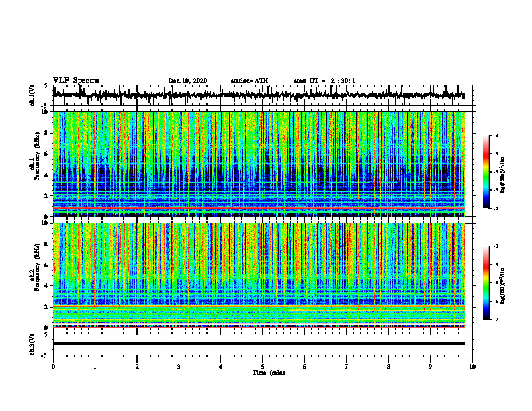This screenshot has height=411, width=532.
Task: Click the "-3" label on ch.1 color bar
Action: click(x=496, y=136)
